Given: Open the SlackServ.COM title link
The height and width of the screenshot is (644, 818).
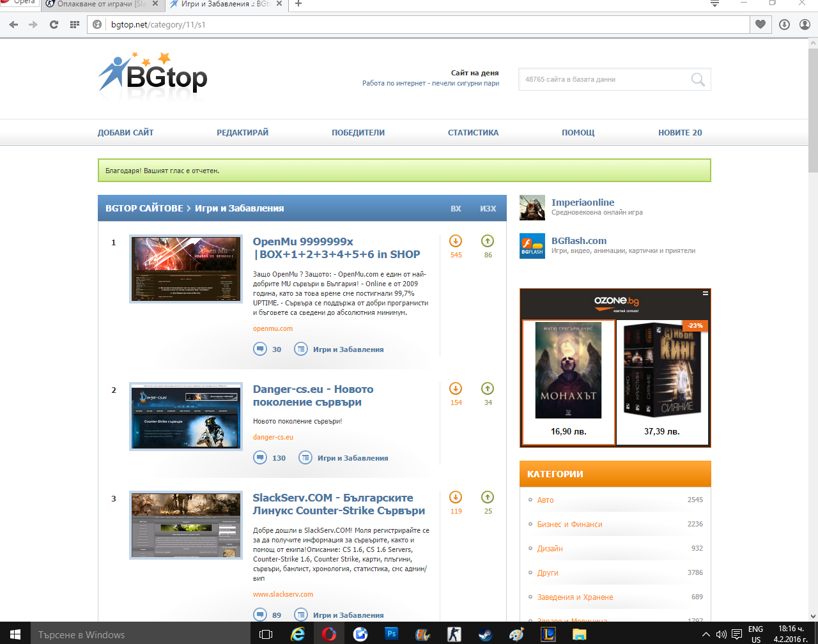Looking at the screenshot, I should pyautogui.click(x=339, y=504).
